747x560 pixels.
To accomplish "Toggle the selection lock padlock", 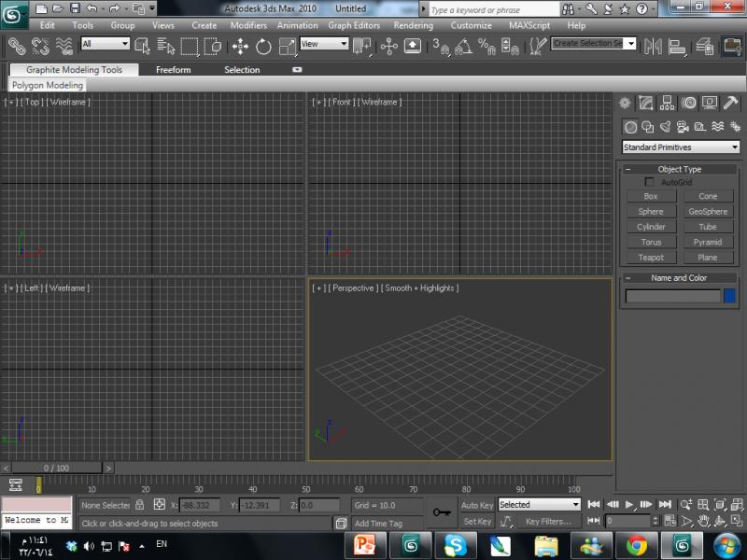I will 139,505.
